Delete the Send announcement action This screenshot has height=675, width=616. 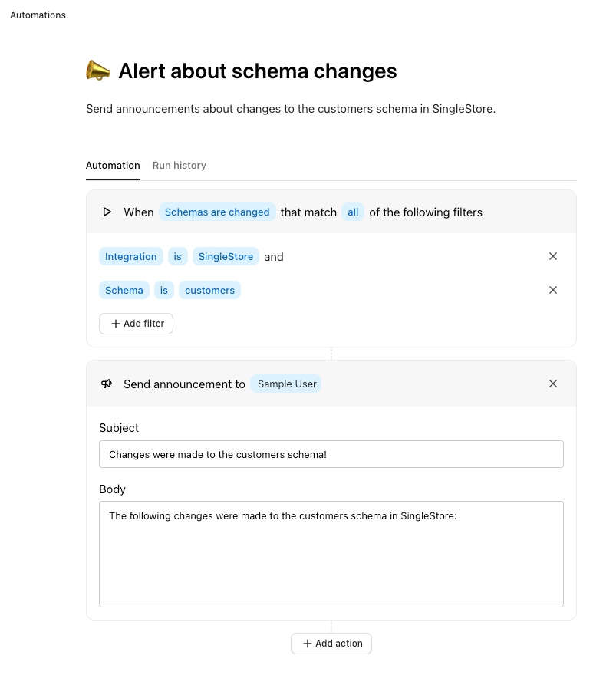tap(553, 384)
